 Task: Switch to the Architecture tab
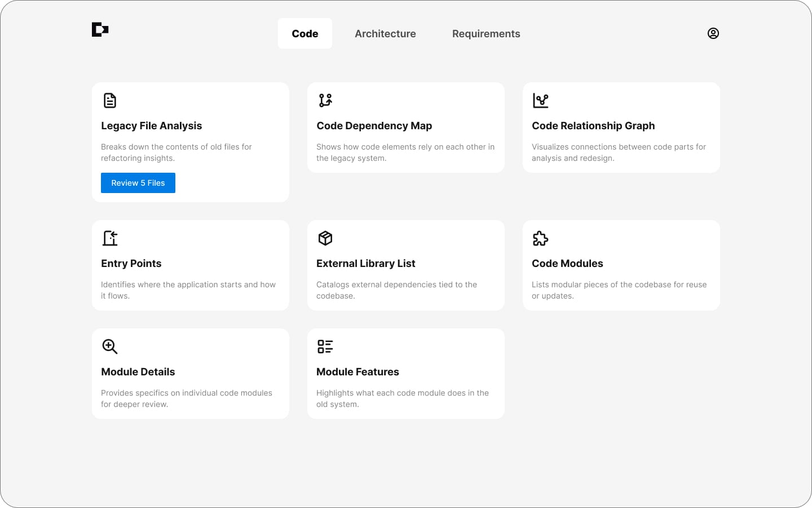click(385, 34)
